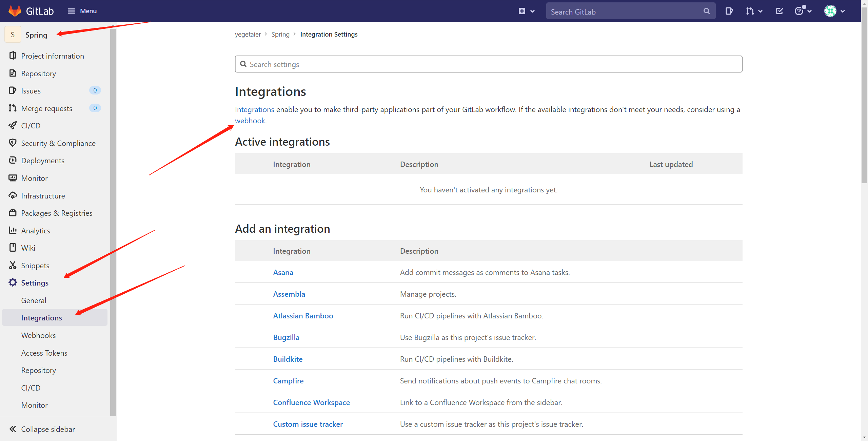This screenshot has width=868, height=441.
Task: Open Campfire integration
Action: click(x=288, y=381)
